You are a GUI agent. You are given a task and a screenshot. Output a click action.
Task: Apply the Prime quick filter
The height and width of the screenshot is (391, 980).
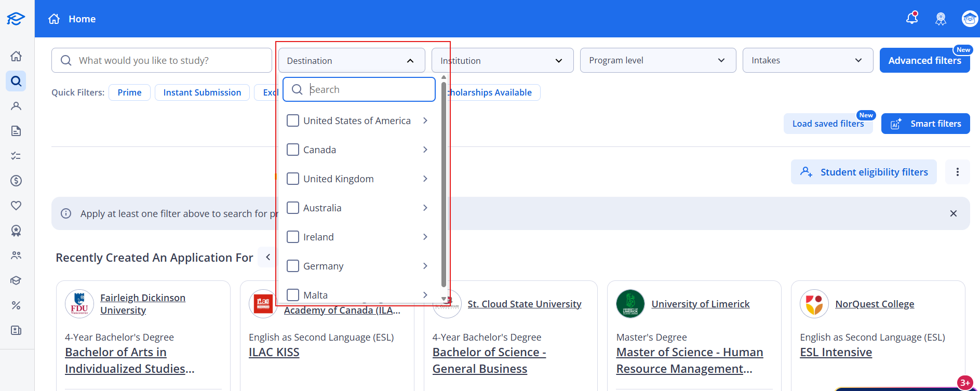129,92
